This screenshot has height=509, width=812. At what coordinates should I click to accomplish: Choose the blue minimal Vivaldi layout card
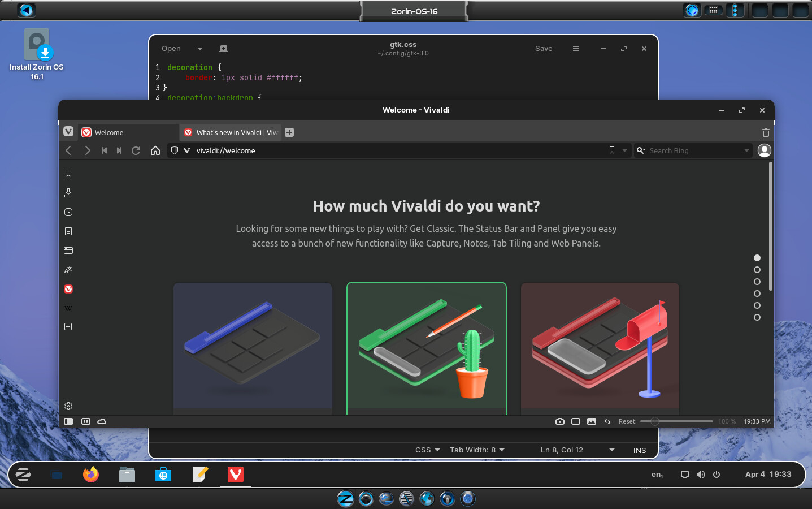click(253, 348)
